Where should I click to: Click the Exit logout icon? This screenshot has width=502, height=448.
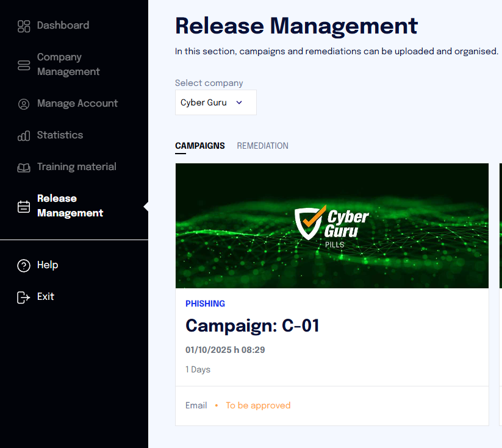click(23, 297)
